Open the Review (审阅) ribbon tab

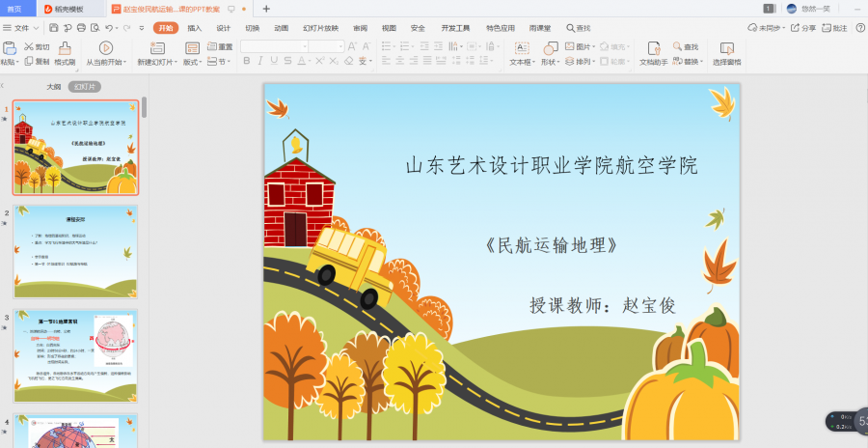click(x=361, y=28)
